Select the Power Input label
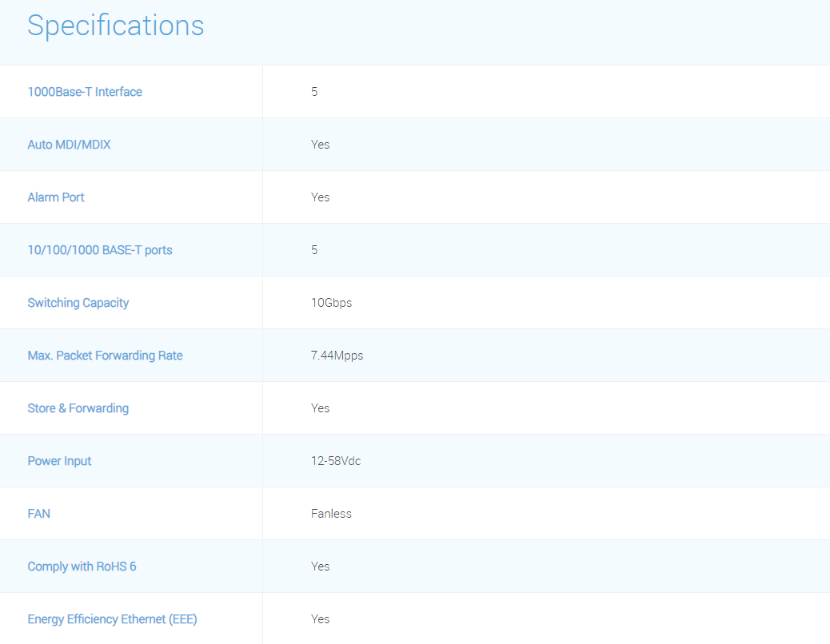 pos(59,461)
